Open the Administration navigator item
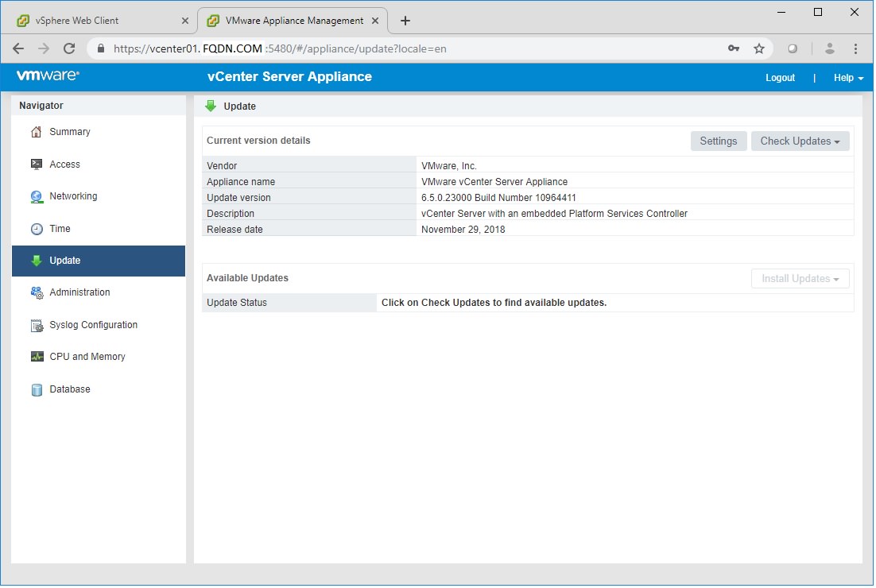This screenshot has width=876, height=588. (99, 293)
